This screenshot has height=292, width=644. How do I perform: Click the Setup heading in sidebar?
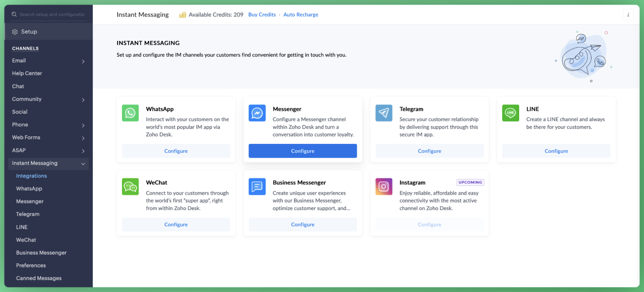click(29, 32)
